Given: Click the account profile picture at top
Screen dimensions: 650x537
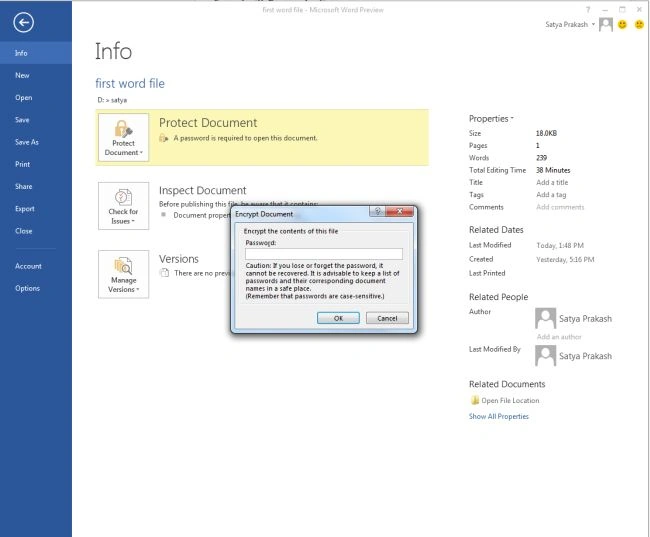Looking at the screenshot, I should click(606, 24).
